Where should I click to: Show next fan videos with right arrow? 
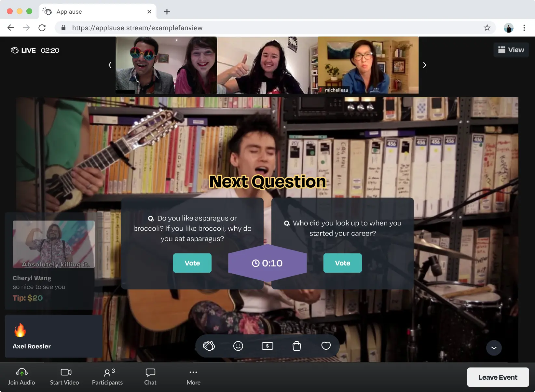424,65
